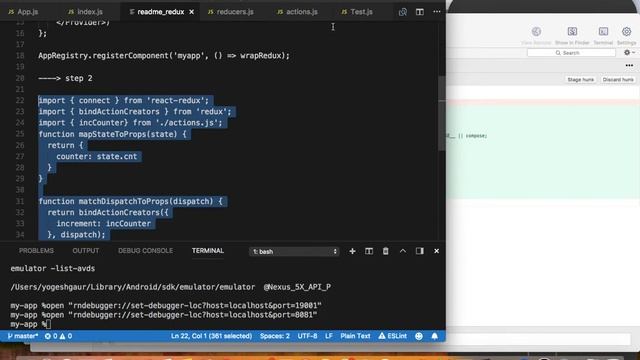
Task: Click 'increment: incCounter' line
Action: 103,224
